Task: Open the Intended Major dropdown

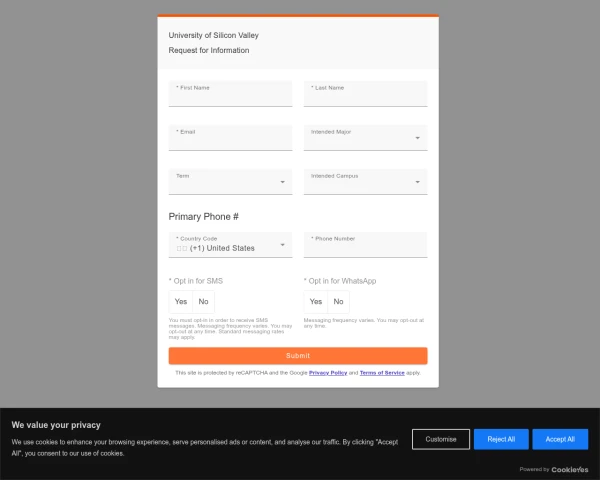Action: coord(365,138)
